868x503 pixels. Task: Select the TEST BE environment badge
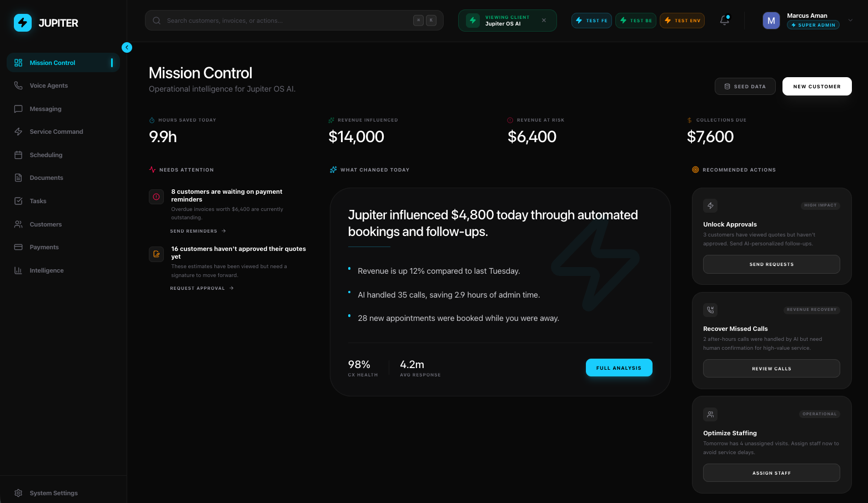636,21
